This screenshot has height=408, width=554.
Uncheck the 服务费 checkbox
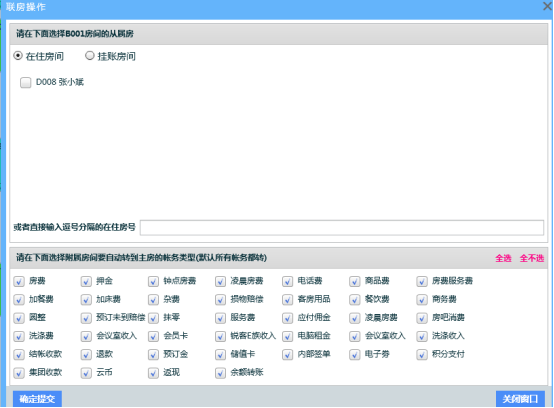click(x=220, y=318)
